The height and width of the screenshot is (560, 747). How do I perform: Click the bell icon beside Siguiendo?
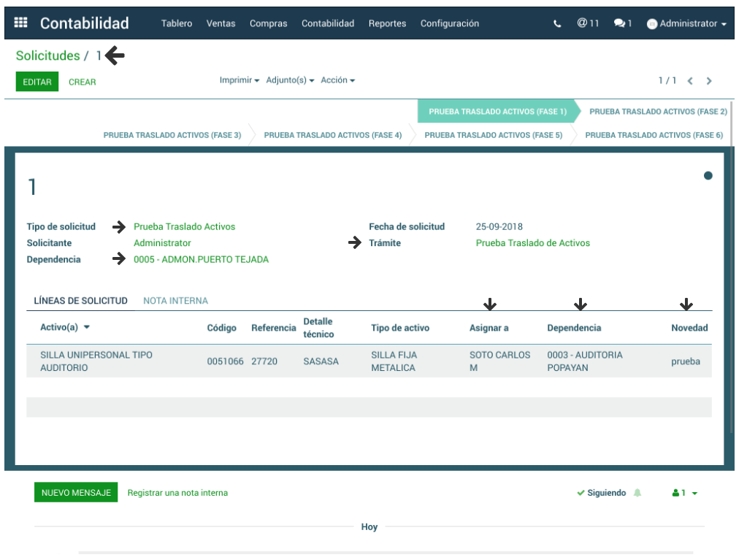click(637, 493)
